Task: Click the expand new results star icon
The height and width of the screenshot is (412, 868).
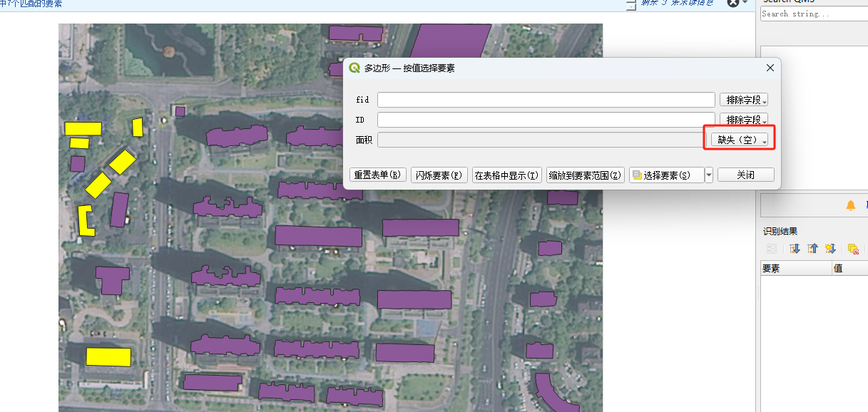Action: 829,249
